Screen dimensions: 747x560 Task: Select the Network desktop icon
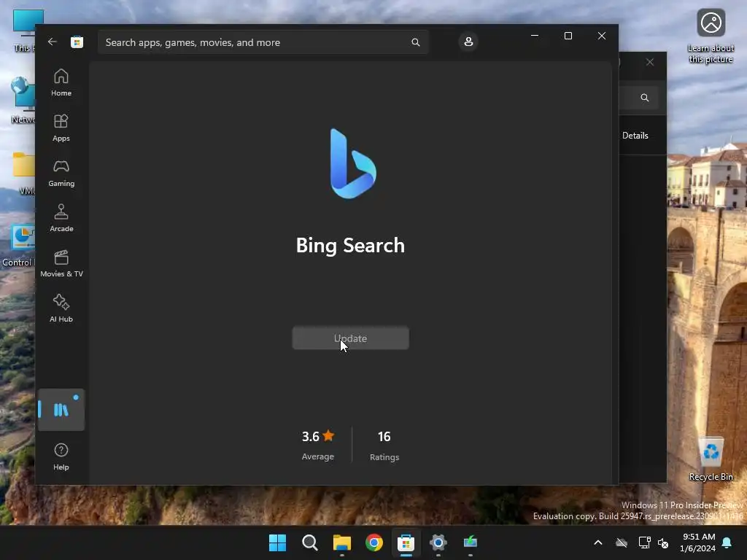pyautogui.click(x=23, y=100)
